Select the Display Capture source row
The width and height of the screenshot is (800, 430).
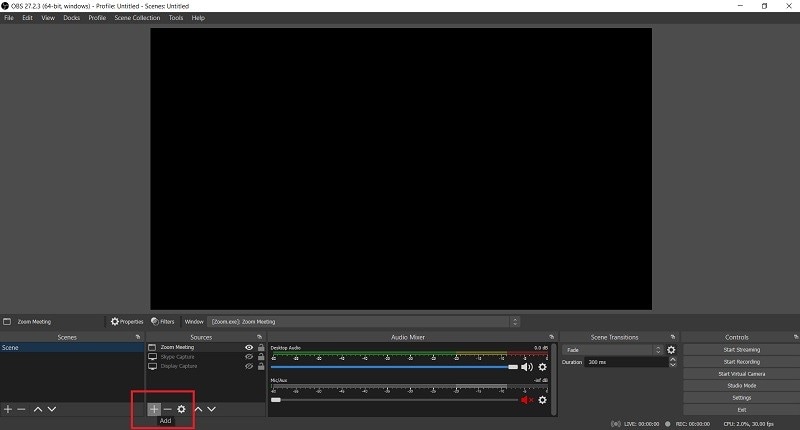(206, 366)
